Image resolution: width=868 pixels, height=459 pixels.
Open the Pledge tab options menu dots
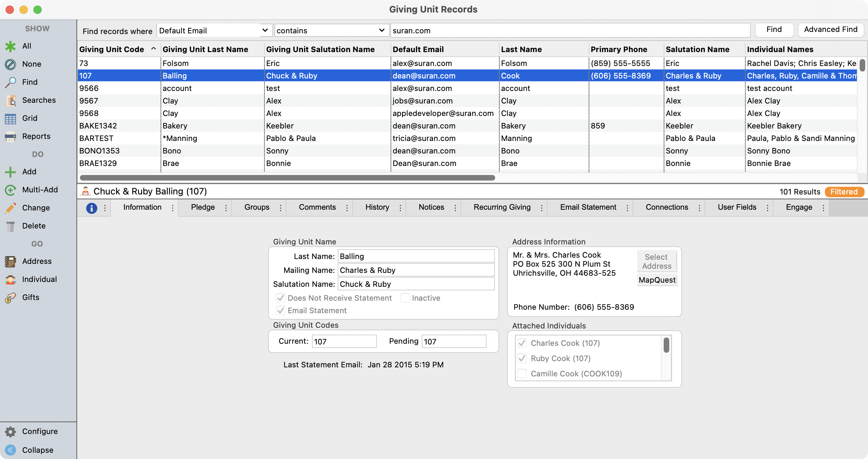coord(226,208)
